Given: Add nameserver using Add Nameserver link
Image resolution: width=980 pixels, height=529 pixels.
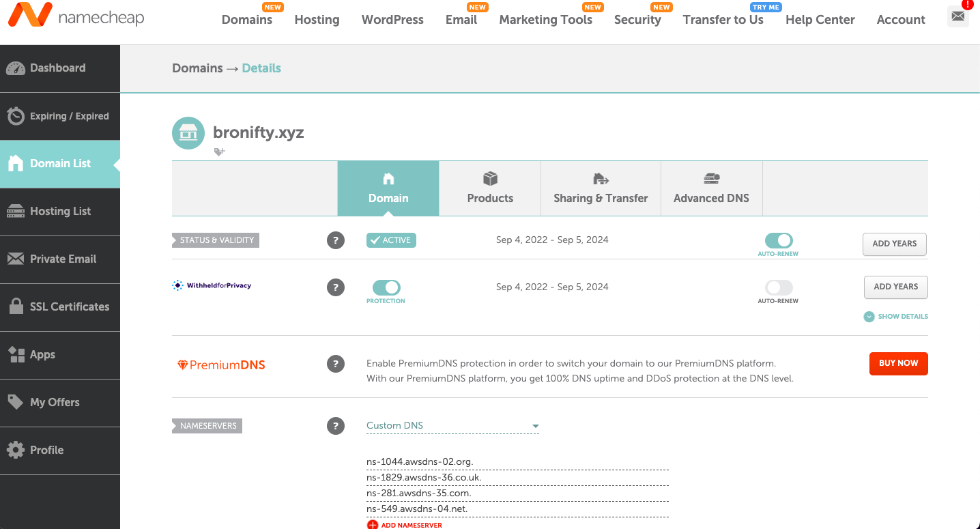Looking at the screenshot, I should coord(405,524).
